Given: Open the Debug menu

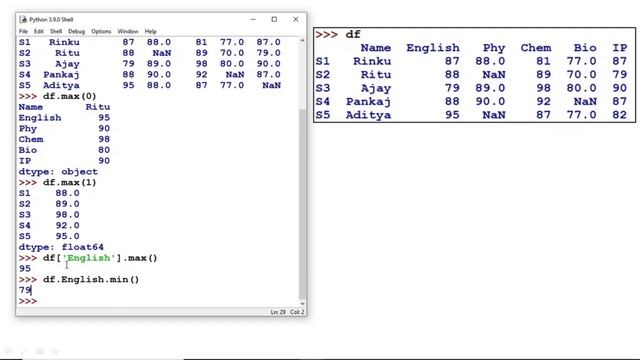Looking at the screenshot, I should (76, 31).
